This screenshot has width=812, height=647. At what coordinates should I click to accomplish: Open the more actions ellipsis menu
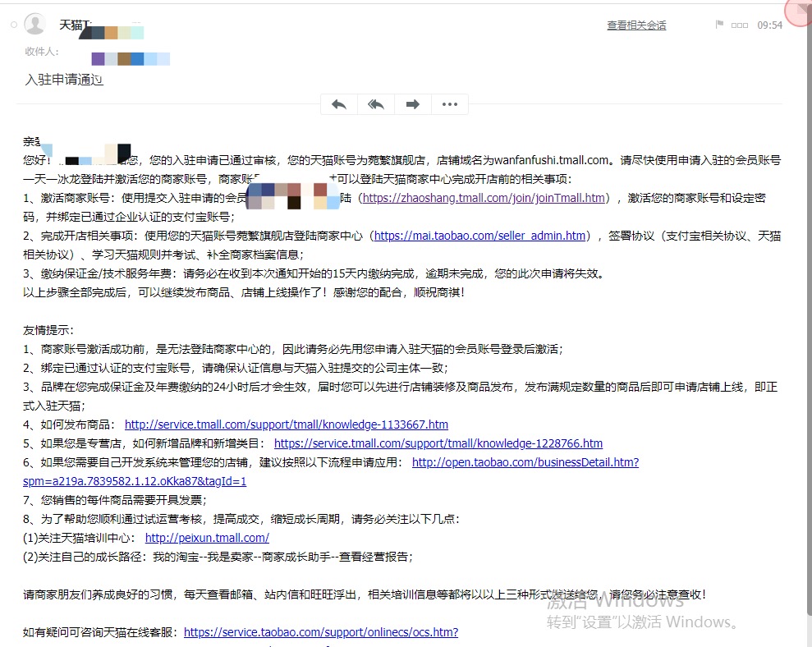click(449, 104)
